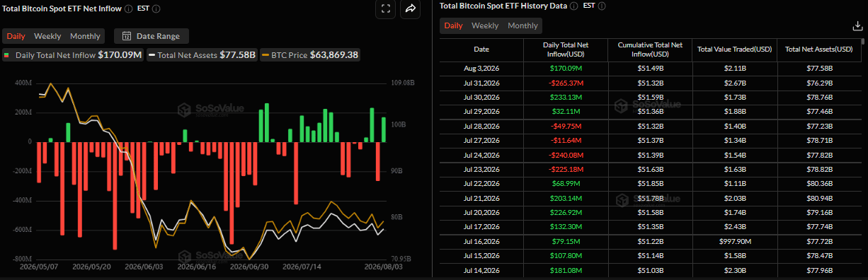Select the Daily Total Net Inflow column header

(x=565, y=49)
